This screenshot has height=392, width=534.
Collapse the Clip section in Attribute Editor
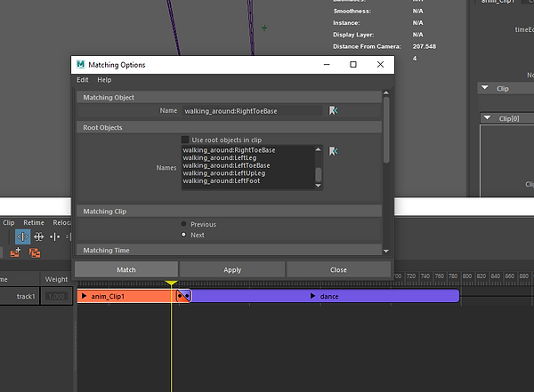pos(485,88)
